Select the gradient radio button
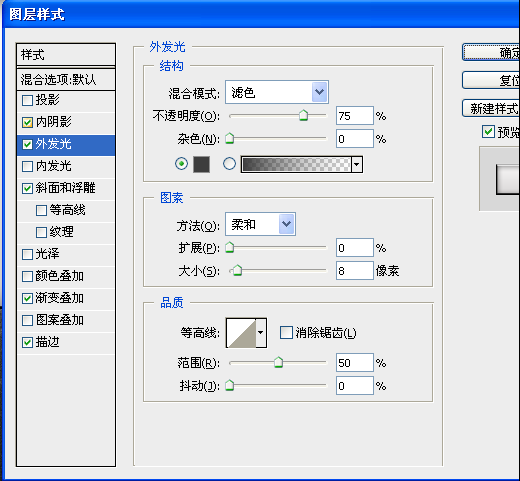 (x=229, y=164)
